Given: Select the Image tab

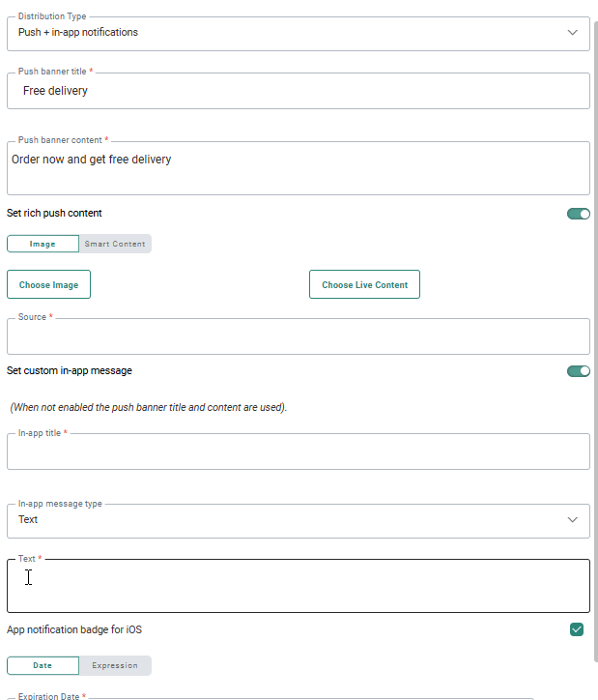Looking at the screenshot, I should (x=43, y=244).
